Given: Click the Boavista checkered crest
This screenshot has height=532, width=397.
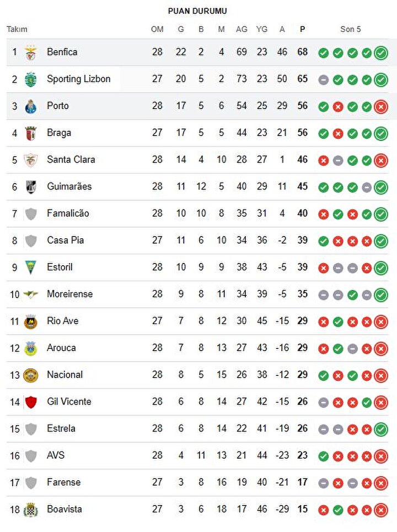Looking at the screenshot, I should click(x=31, y=509).
